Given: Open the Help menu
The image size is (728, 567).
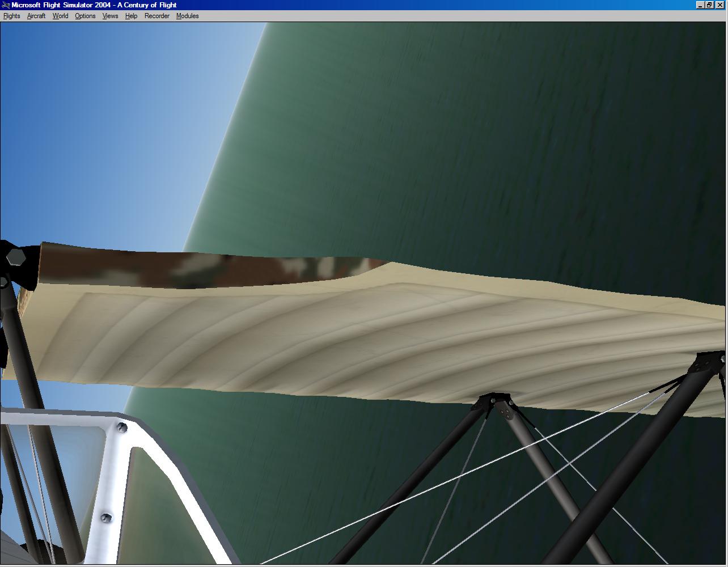Looking at the screenshot, I should tap(131, 16).
